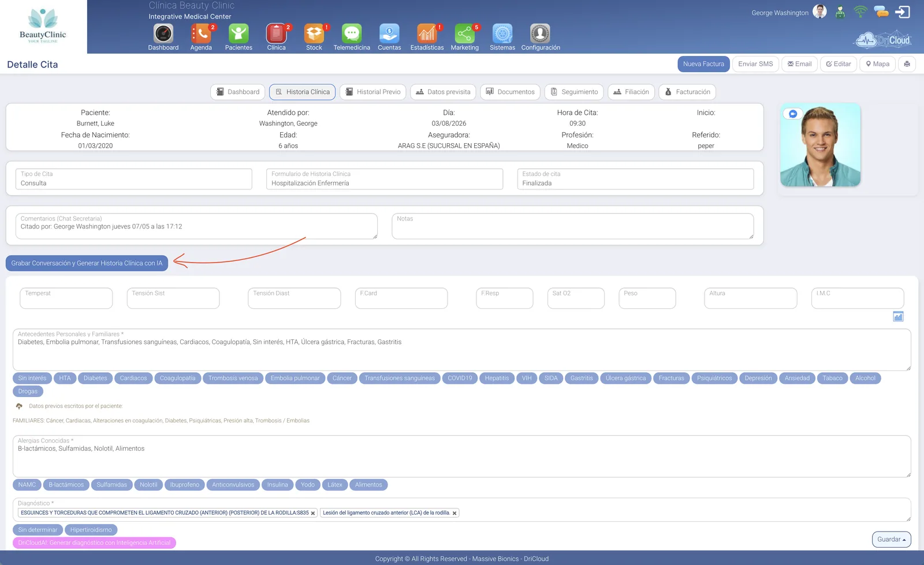The image size is (924, 565).
Task: Remove the Lesión del ligamento cruzado diagnosis tag
Action: click(x=454, y=513)
